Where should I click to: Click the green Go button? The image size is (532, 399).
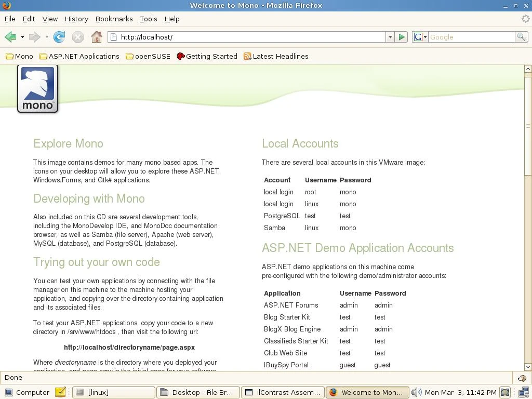click(402, 37)
